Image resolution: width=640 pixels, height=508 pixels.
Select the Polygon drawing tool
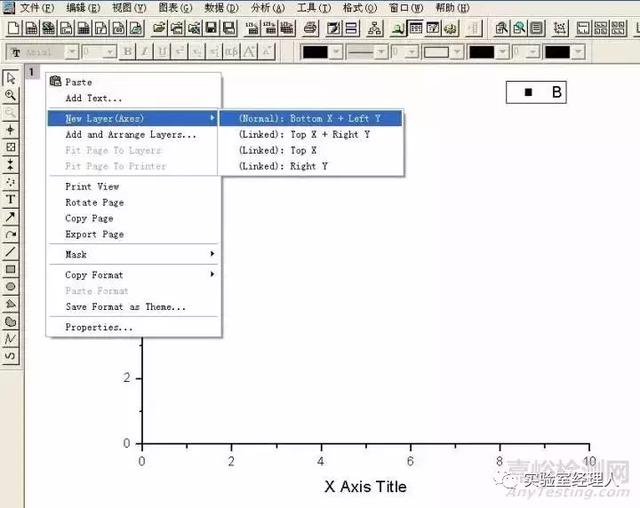[11, 304]
